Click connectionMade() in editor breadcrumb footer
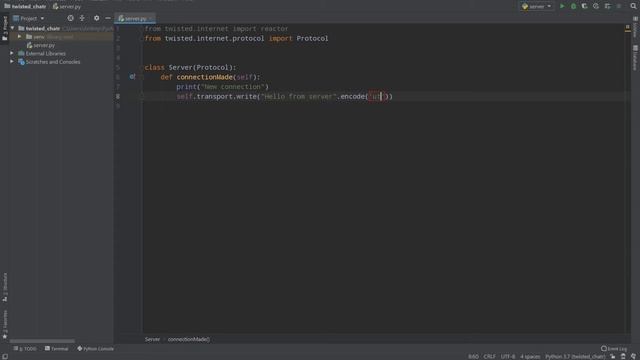The image size is (640, 360). tap(189, 339)
